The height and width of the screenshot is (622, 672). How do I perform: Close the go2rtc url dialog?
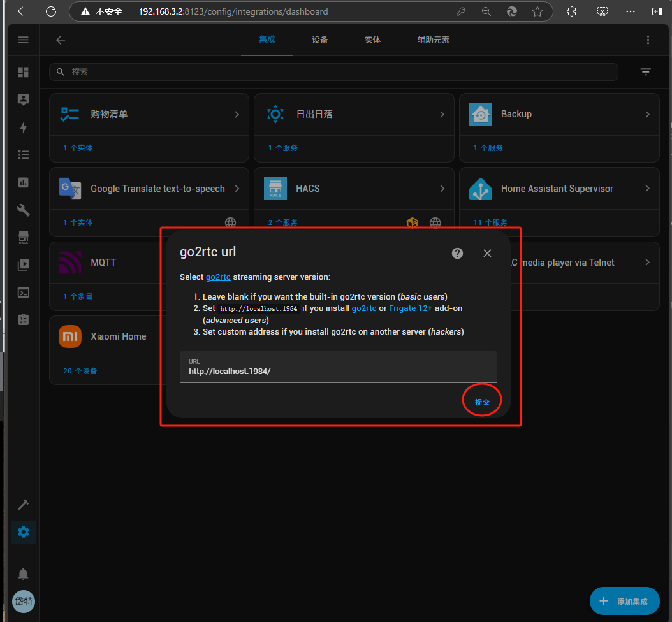click(488, 253)
